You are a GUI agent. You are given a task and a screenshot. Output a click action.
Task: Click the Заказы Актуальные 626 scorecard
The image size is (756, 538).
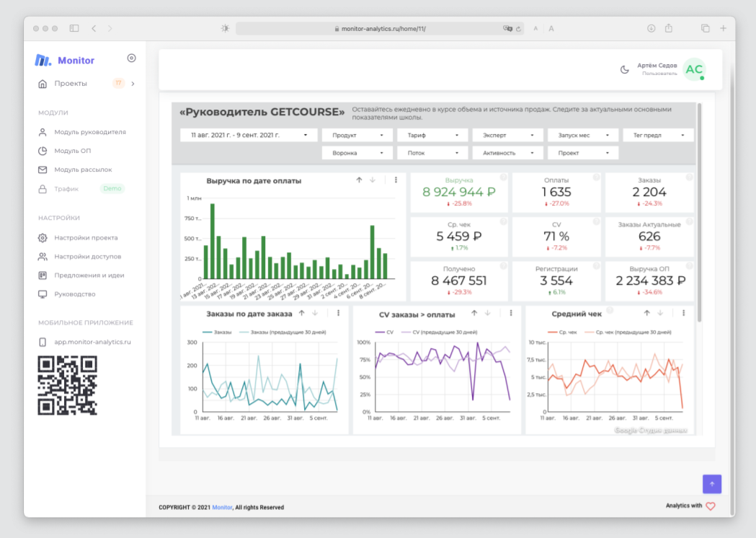click(x=649, y=237)
